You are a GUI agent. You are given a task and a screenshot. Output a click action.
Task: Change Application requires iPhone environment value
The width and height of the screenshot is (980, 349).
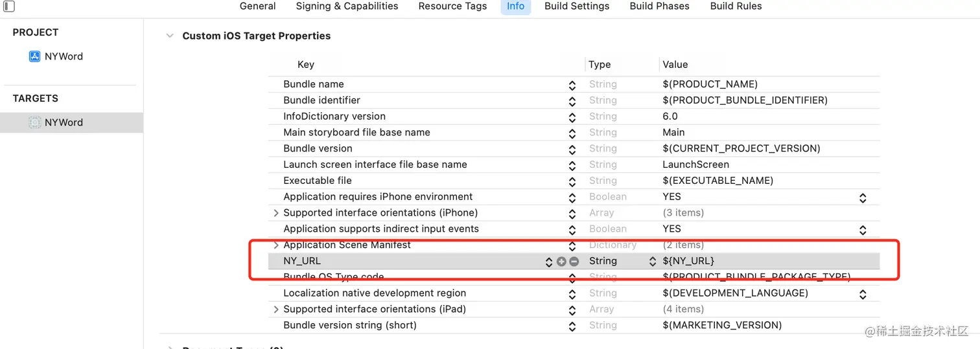pos(863,197)
